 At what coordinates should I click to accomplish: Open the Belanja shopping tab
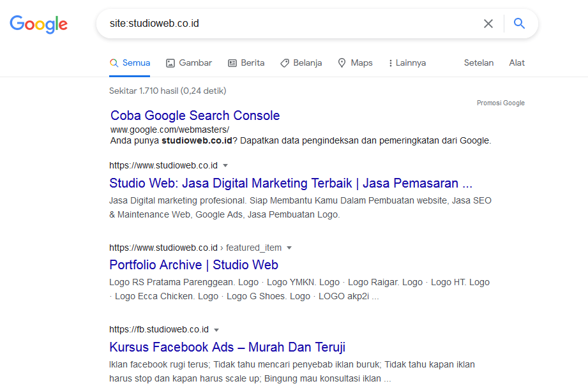pyautogui.click(x=301, y=63)
